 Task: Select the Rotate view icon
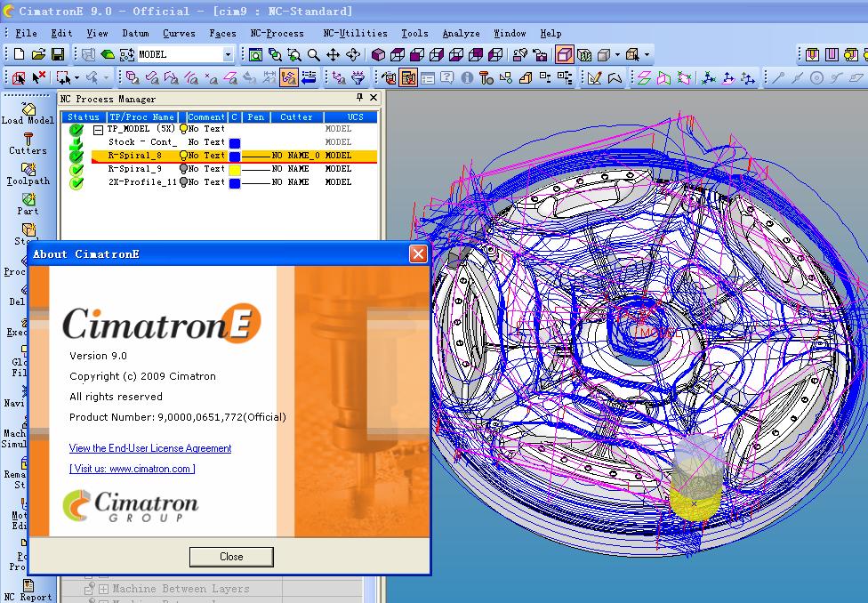[x=352, y=54]
